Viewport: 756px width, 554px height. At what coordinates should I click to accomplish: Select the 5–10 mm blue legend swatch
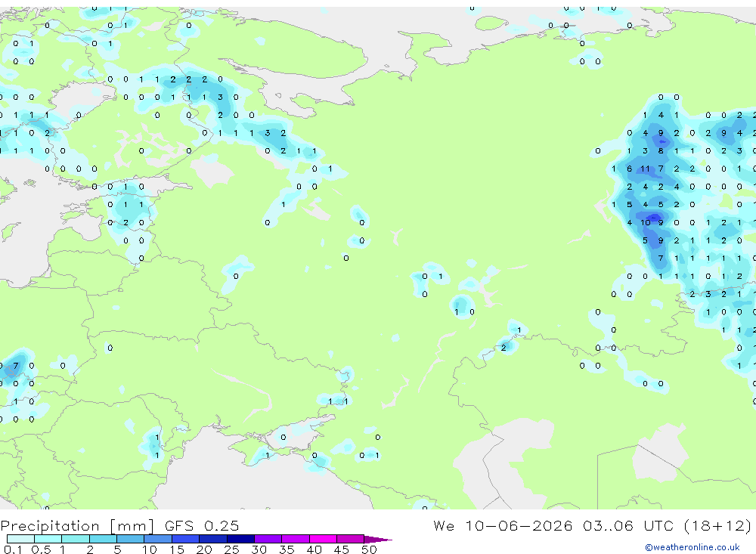point(131,539)
